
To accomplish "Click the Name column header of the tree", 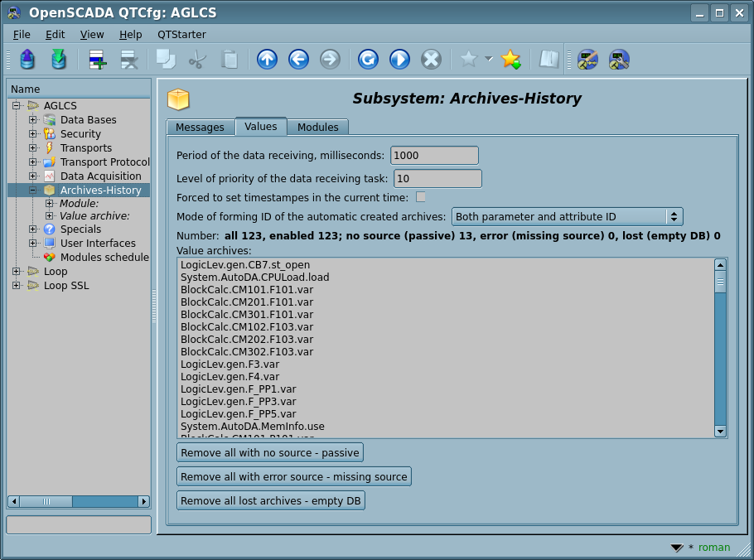I will coord(79,89).
